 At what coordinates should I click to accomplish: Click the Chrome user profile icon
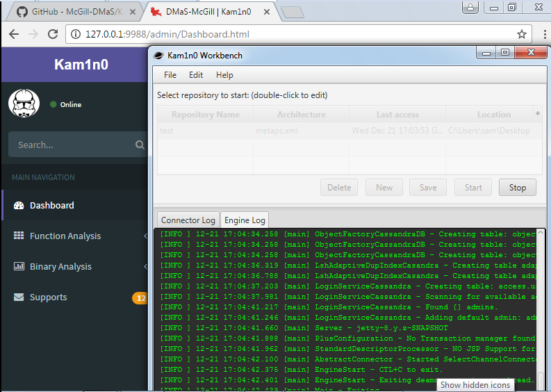tap(470, 7)
